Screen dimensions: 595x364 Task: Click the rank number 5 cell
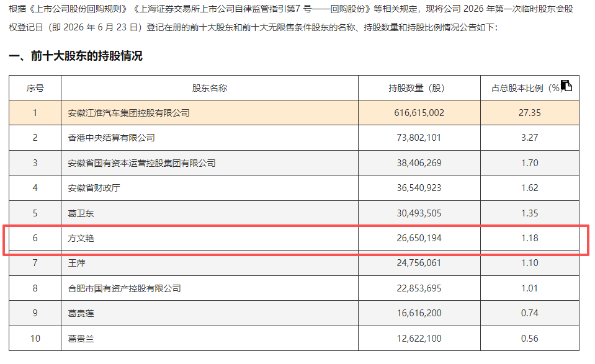click(35, 213)
